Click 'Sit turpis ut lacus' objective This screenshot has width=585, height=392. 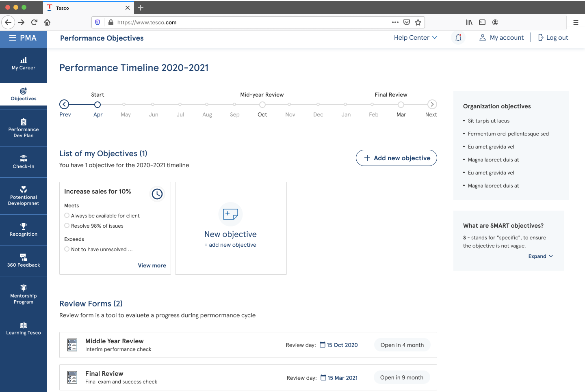click(x=488, y=121)
